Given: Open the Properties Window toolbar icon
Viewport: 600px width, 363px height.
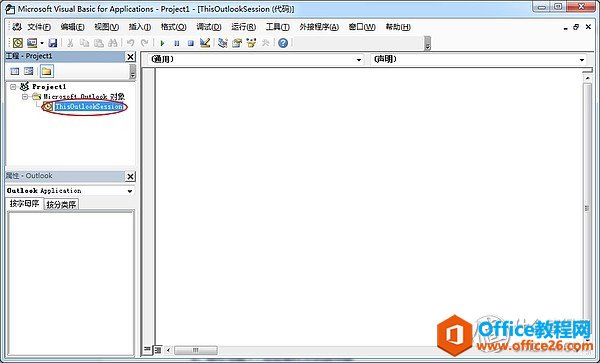Looking at the screenshot, I should (x=237, y=43).
